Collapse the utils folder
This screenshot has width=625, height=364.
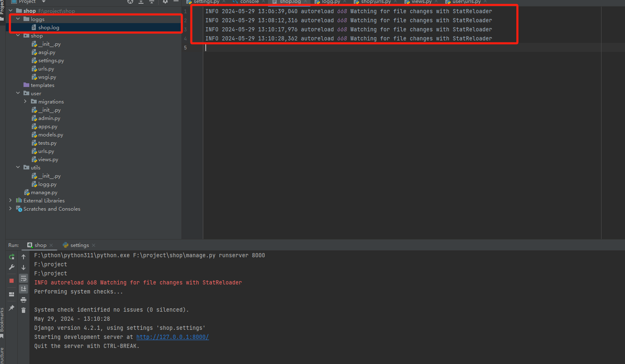18,167
